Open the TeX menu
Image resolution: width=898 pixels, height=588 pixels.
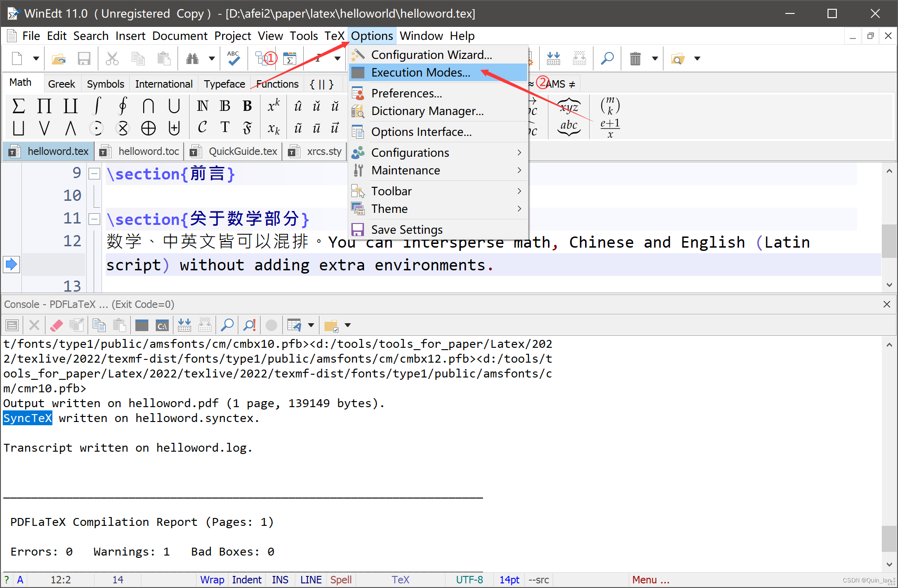tap(334, 36)
